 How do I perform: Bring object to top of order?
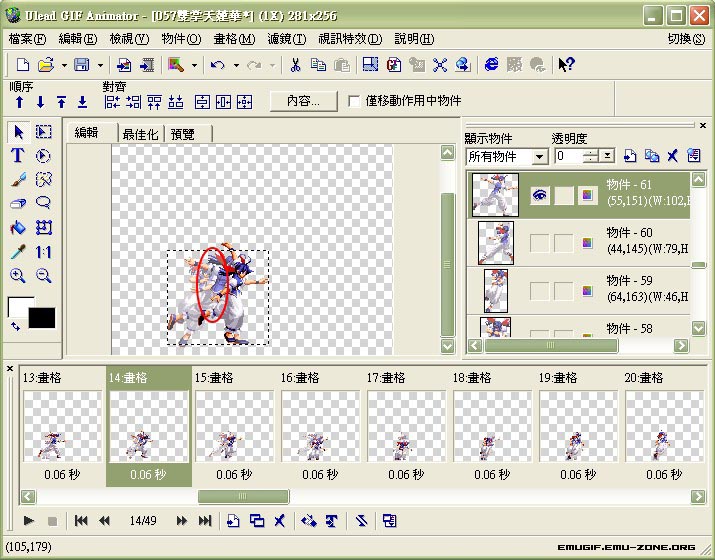(x=61, y=102)
